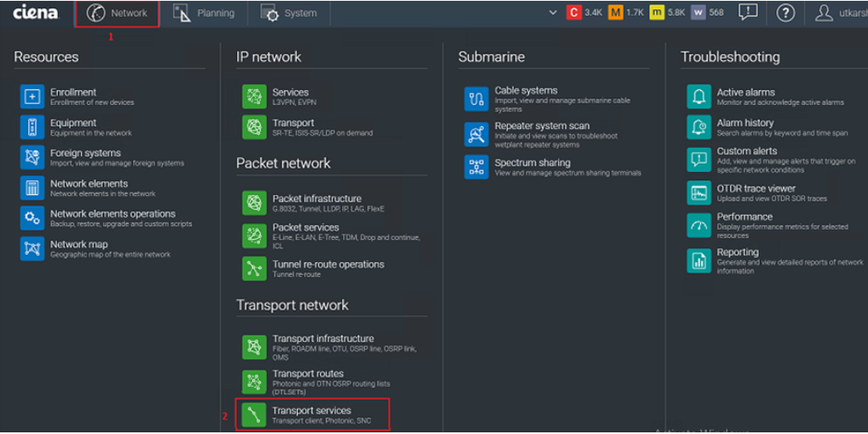This screenshot has height=434, width=868.
Task: Click the Network elements icon
Action: (x=32, y=188)
